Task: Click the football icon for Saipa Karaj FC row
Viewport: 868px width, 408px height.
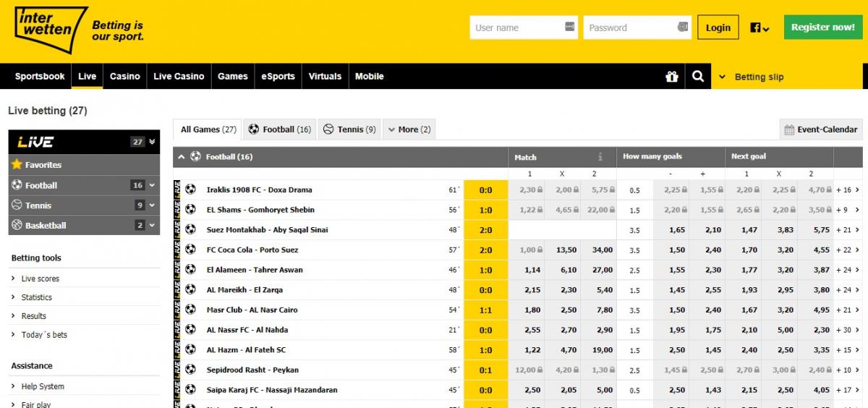Action: pyautogui.click(x=190, y=389)
